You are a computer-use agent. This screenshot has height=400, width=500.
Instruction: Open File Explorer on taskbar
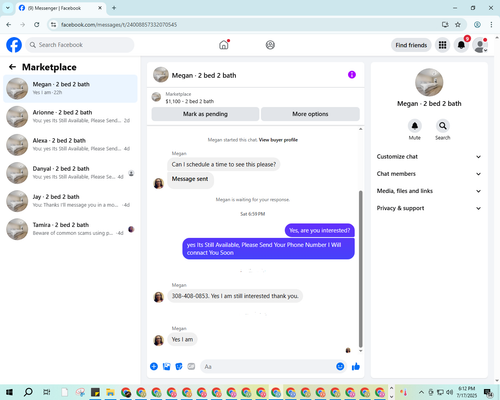[110, 392]
